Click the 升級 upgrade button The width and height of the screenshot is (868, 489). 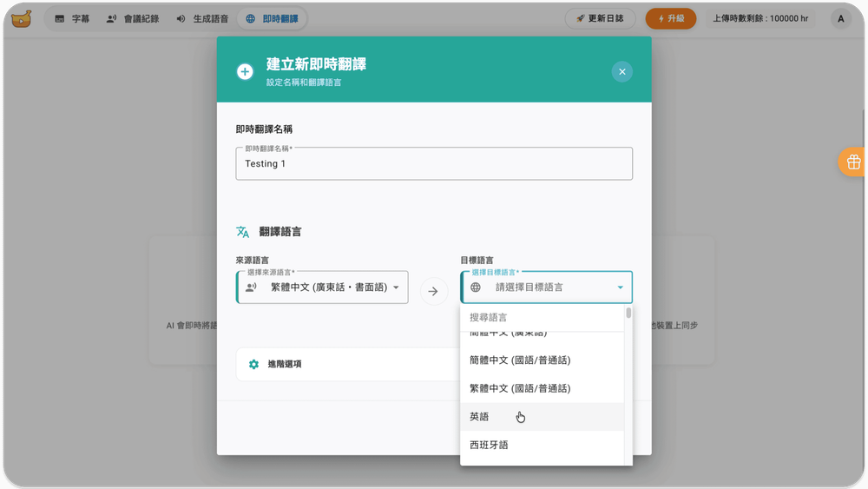tap(670, 18)
